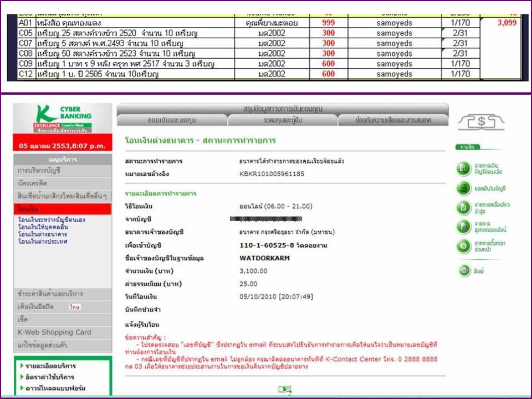Open the scheduled transactions clock icon (รายการตั้งเวลาล่วงหน้า)
The image size is (532, 399).
(x=463, y=246)
